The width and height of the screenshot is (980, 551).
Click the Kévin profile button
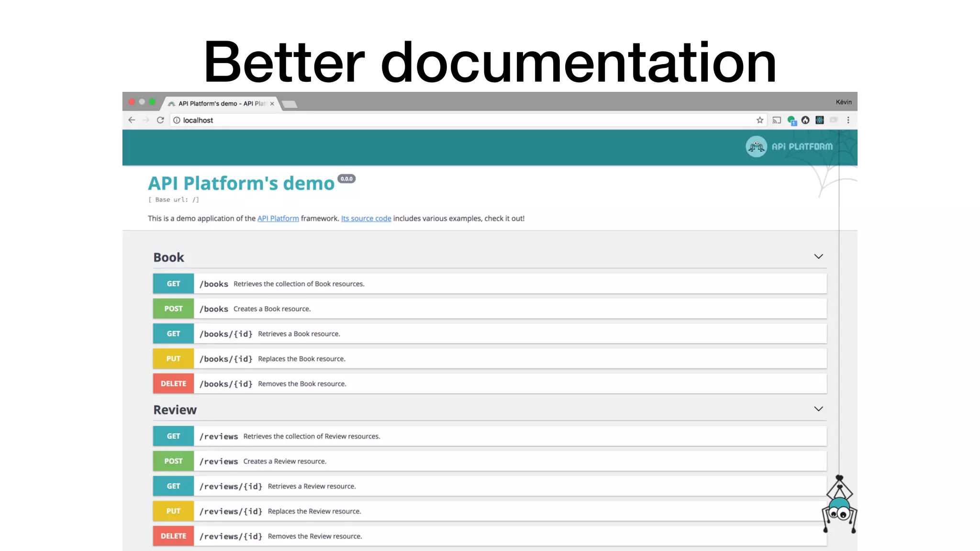(x=844, y=102)
